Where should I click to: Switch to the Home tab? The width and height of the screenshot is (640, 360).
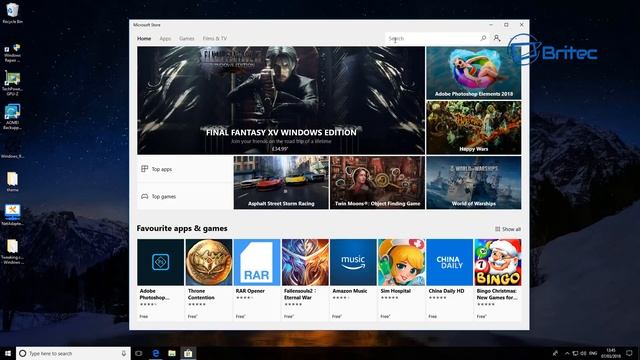144,38
